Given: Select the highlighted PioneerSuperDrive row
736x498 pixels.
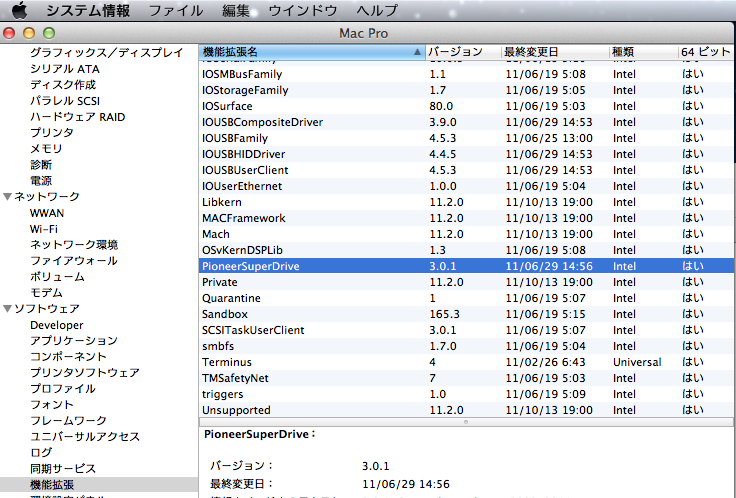Looking at the screenshot, I should [x=466, y=266].
